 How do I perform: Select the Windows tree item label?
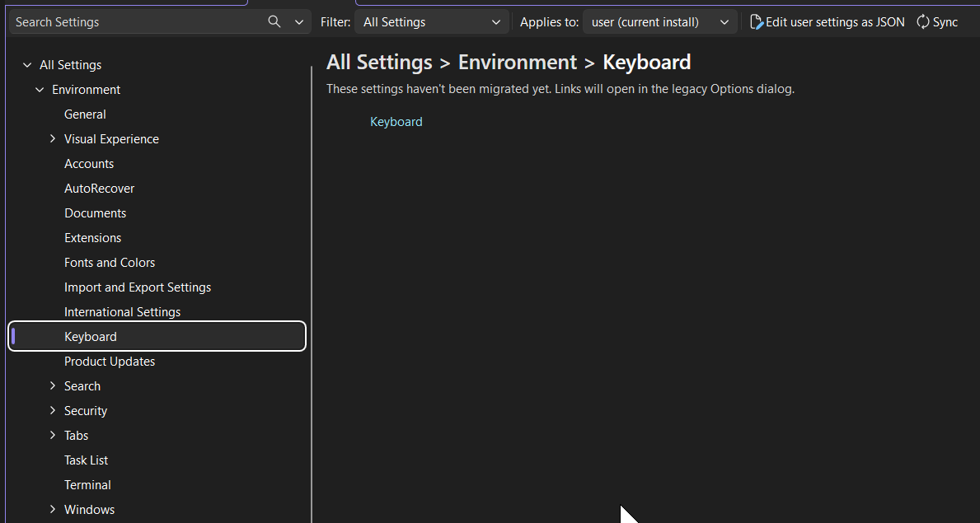coord(89,509)
